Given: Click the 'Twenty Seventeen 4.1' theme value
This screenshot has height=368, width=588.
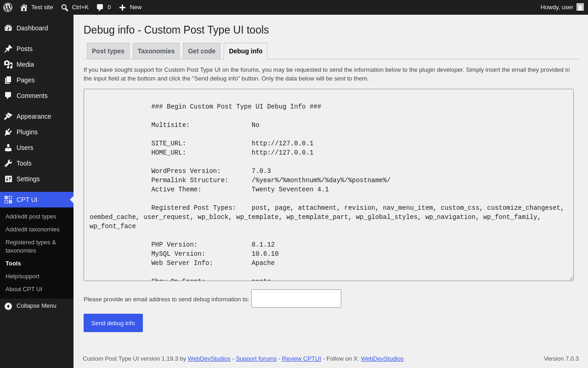Looking at the screenshot, I should click(x=290, y=190).
